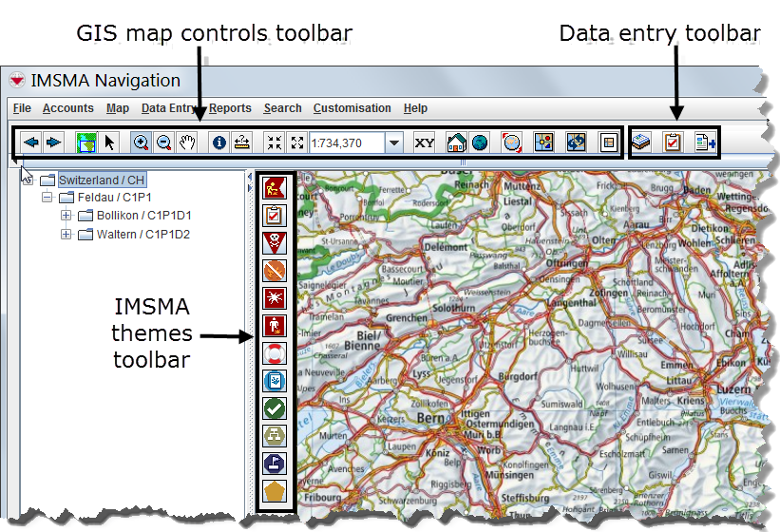Screen dimensions: 780x532
Task: Select Waltern / C1P1D2 in tree
Action: click(x=143, y=234)
